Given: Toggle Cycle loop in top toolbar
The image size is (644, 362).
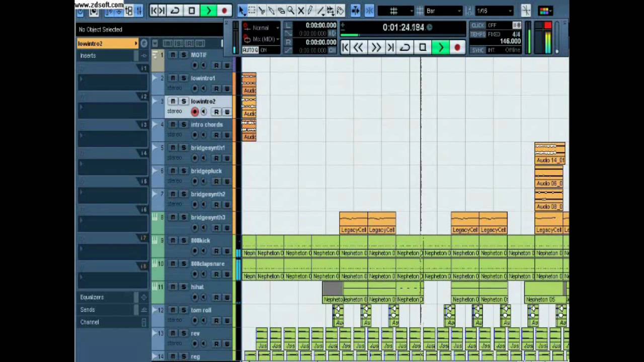Looking at the screenshot, I should [175, 11].
